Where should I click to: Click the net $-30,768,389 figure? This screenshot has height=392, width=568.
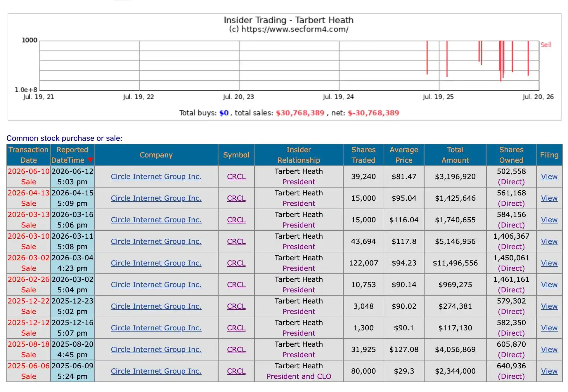[373, 113]
